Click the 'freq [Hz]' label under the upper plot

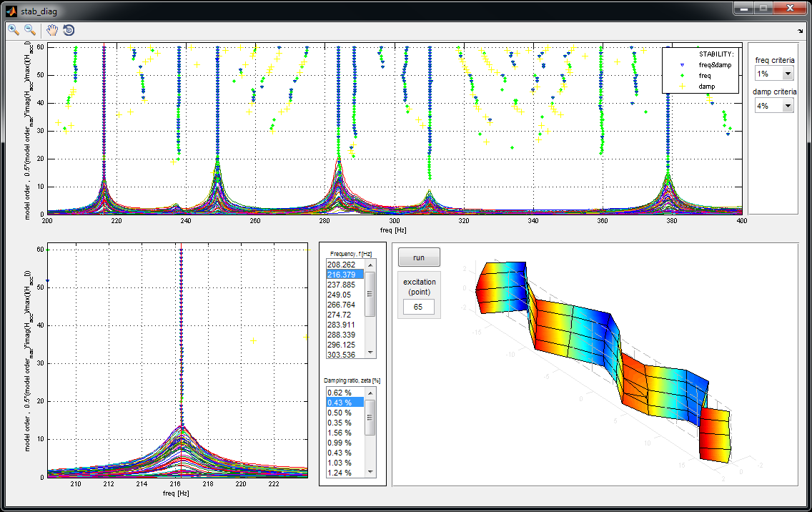tap(393, 230)
